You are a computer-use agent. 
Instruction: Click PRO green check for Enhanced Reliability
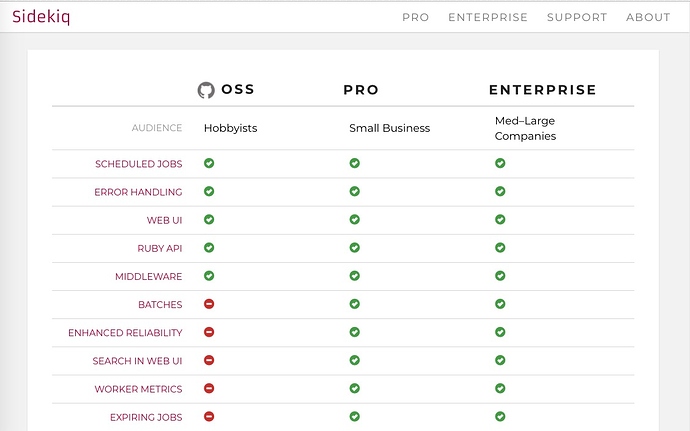pos(355,332)
